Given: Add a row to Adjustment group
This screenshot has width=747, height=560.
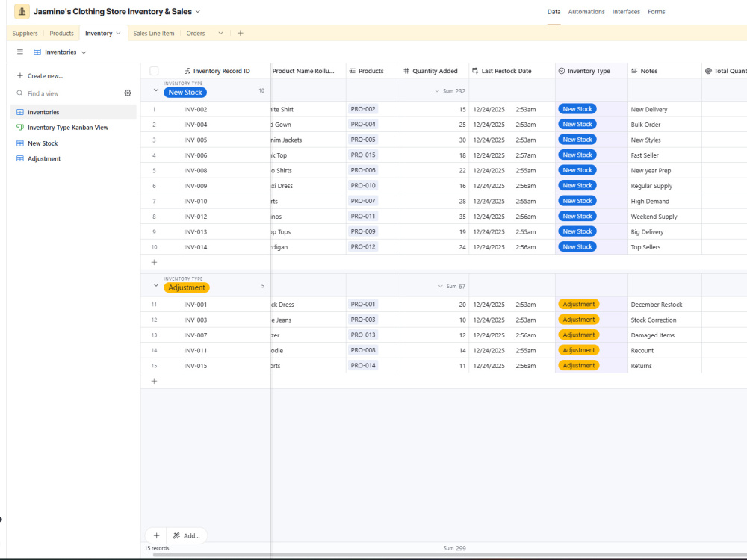Looking at the screenshot, I should click(154, 381).
